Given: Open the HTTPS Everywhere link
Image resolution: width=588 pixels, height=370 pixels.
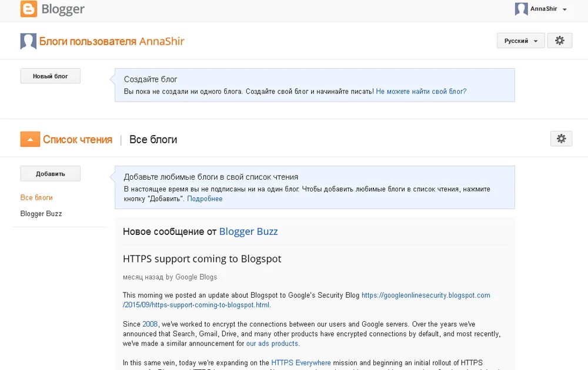Looking at the screenshot, I should tap(300, 362).
